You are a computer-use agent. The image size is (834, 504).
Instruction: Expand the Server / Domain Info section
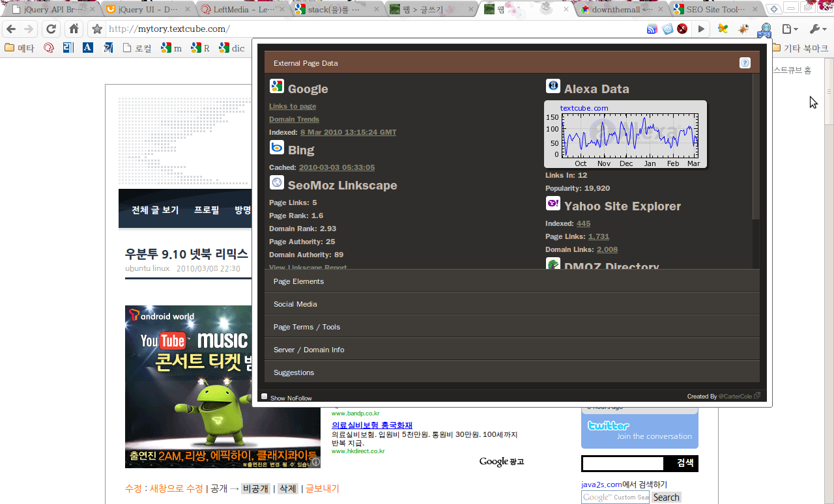coord(512,350)
